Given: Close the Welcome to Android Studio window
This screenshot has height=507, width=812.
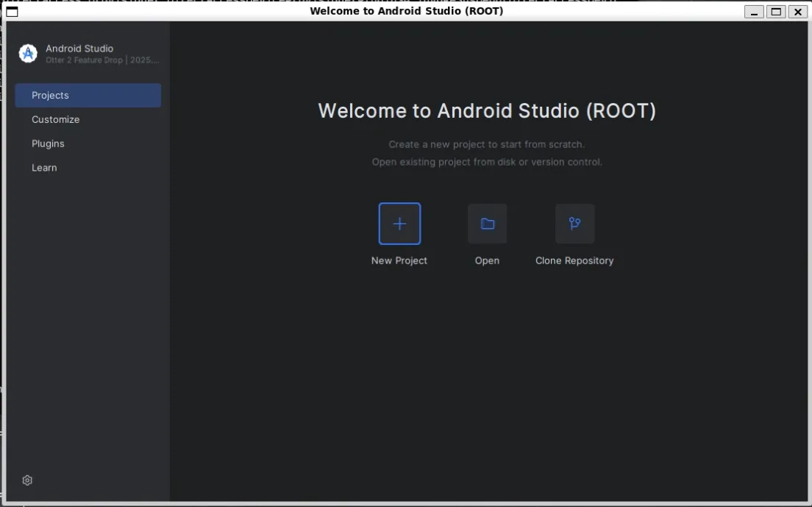Looking at the screenshot, I should click(797, 12).
